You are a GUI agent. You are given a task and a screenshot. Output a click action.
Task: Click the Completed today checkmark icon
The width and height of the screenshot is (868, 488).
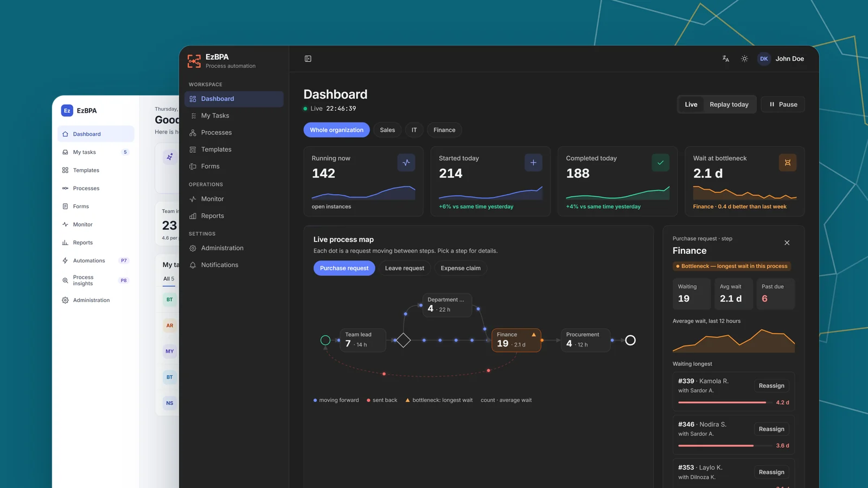click(x=660, y=163)
